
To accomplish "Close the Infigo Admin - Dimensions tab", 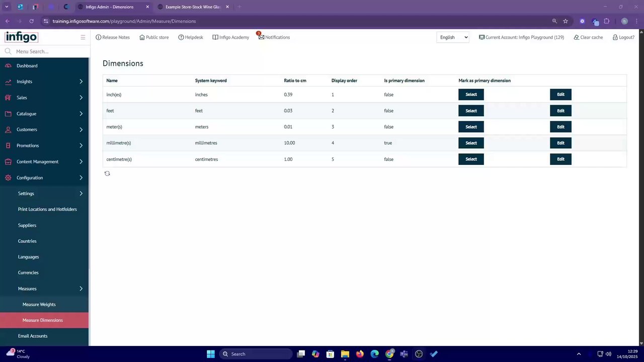I will point(147,7).
